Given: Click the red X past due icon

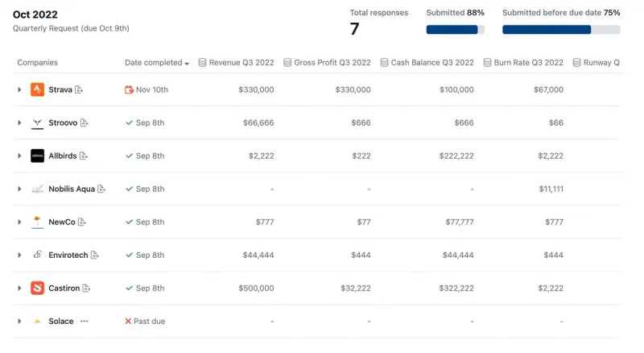Looking at the screenshot, I should pos(128,322).
